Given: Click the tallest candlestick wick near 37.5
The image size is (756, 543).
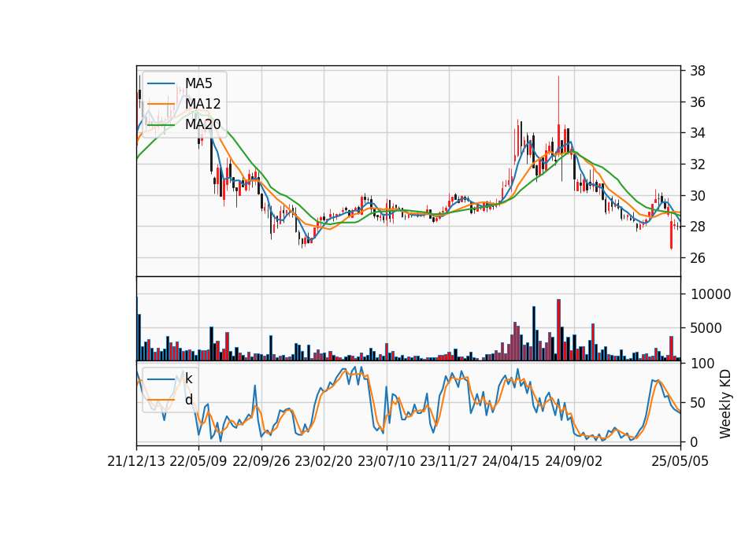Looking at the screenshot, I should 558,100.
